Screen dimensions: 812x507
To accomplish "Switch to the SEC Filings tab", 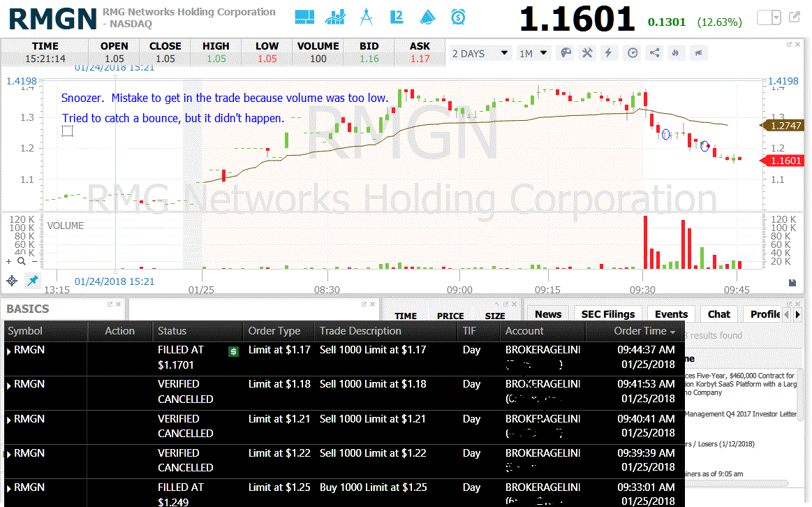I will click(x=608, y=314).
